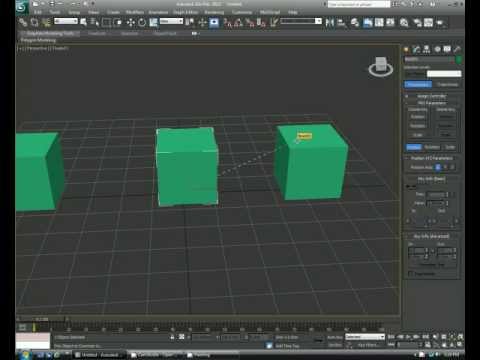Switch to the Hierarchy command panel

427,49
